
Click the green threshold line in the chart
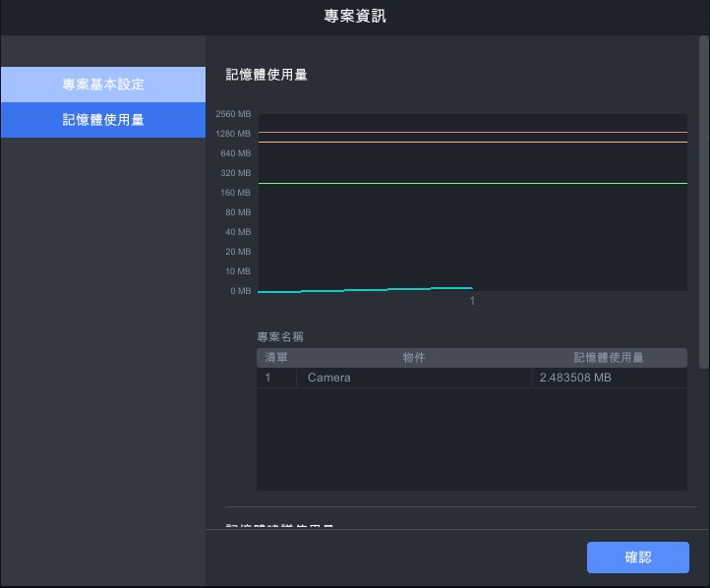tap(472, 183)
